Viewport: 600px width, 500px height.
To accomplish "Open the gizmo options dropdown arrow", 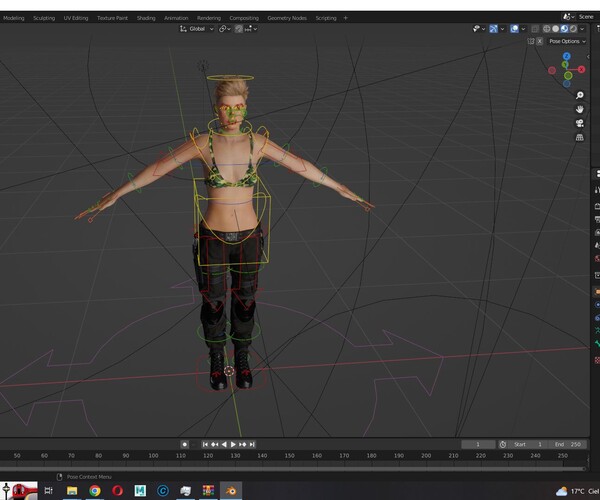I will point(502,29).
